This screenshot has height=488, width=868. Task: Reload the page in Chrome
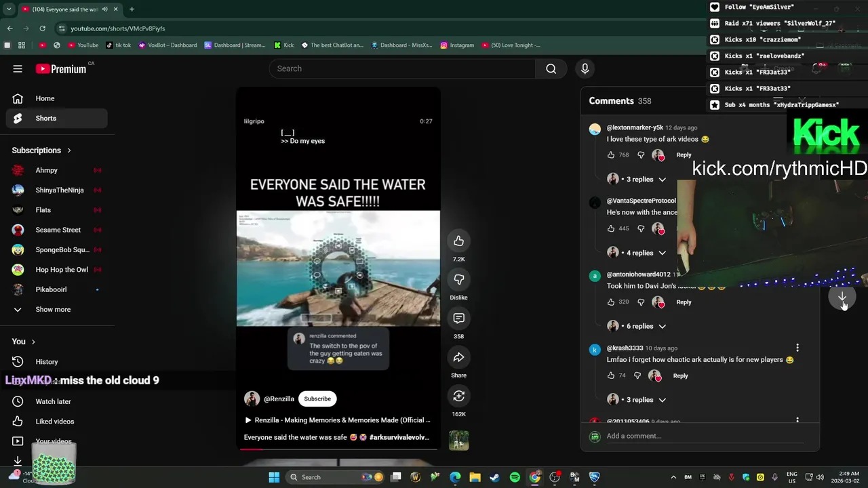click(42, 28)
